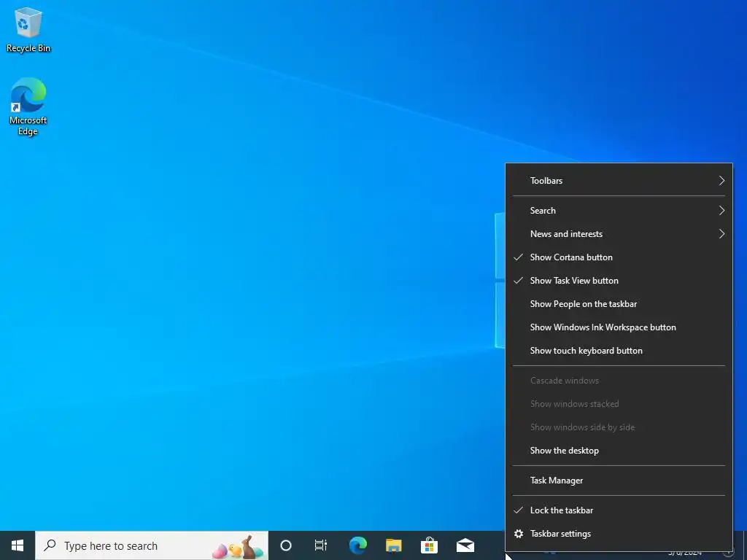The image size is (747, 560).
Task: Choose Show the desktop
Action: coord(619,451)
